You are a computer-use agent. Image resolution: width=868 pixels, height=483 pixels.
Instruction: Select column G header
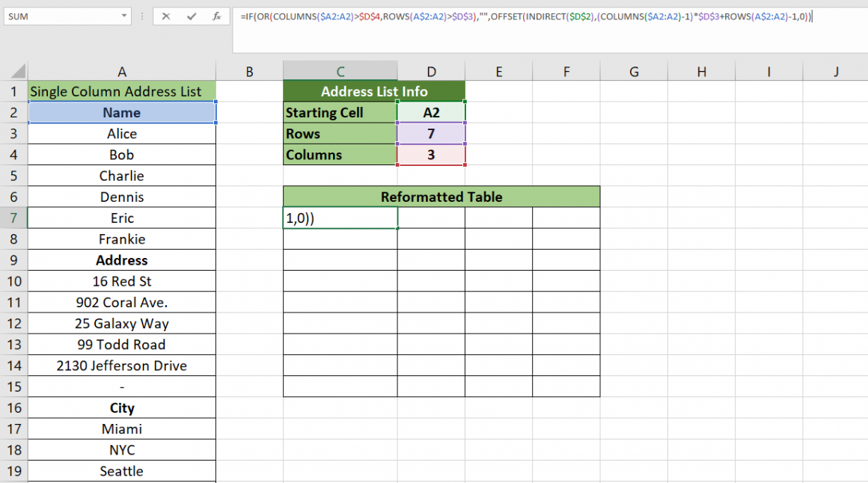tap(634, 70)
